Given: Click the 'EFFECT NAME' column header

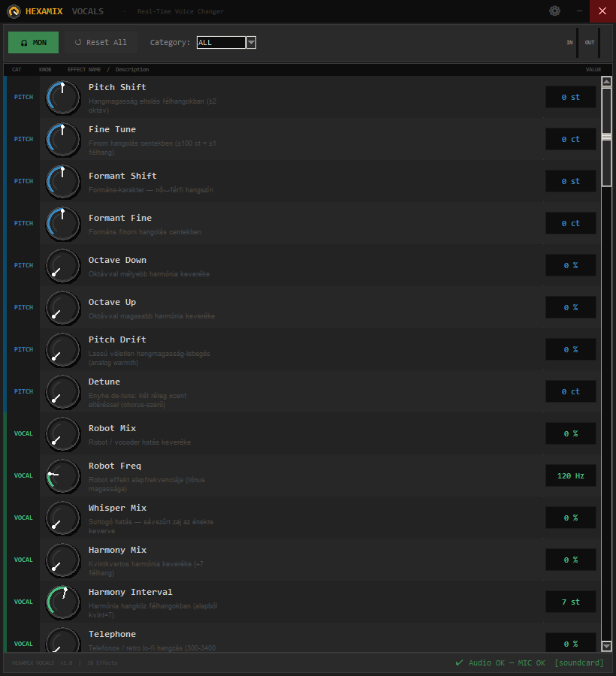Looking at the screenshot, I should click(x=84, y=69).
